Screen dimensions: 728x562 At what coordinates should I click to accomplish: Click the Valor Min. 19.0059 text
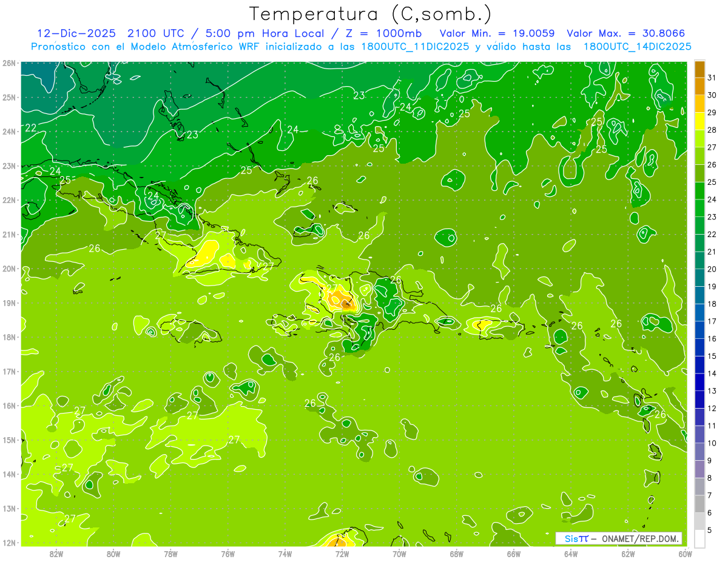click(x=498, y=33)
